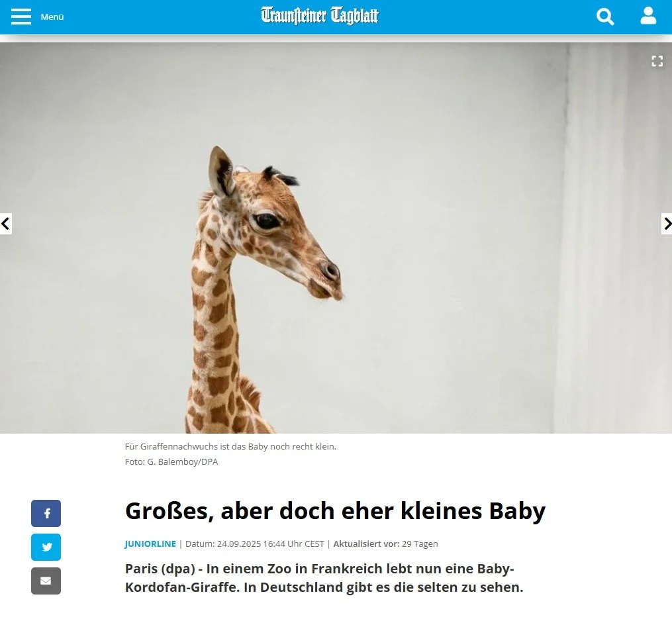Screen dimensions: 672x621
Task: Go to the Traunsteiner Tagblatt logo homepage
Action: [x=320, y=16]
